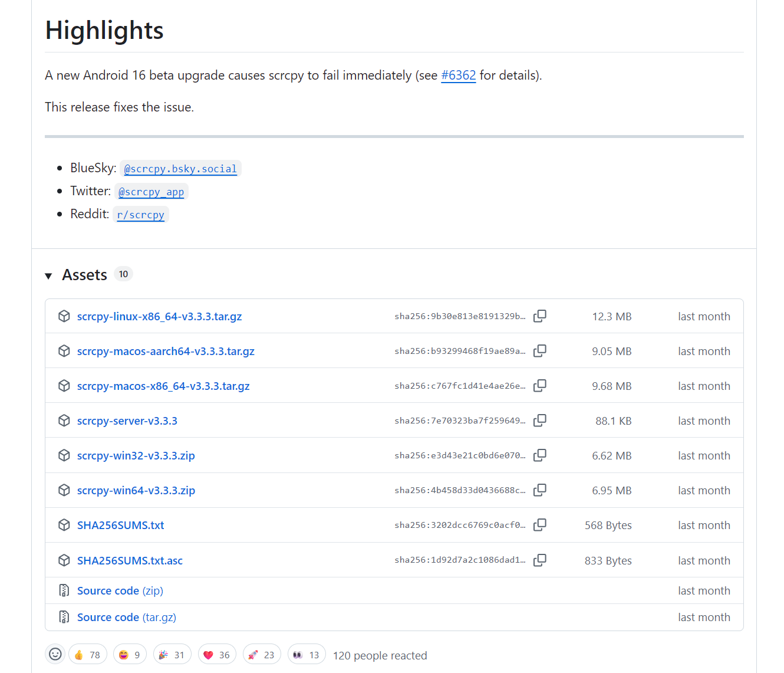This screenshot has height=673, width=784.
Task: Open the add reaction smiley picker
Action: point(55,654)
